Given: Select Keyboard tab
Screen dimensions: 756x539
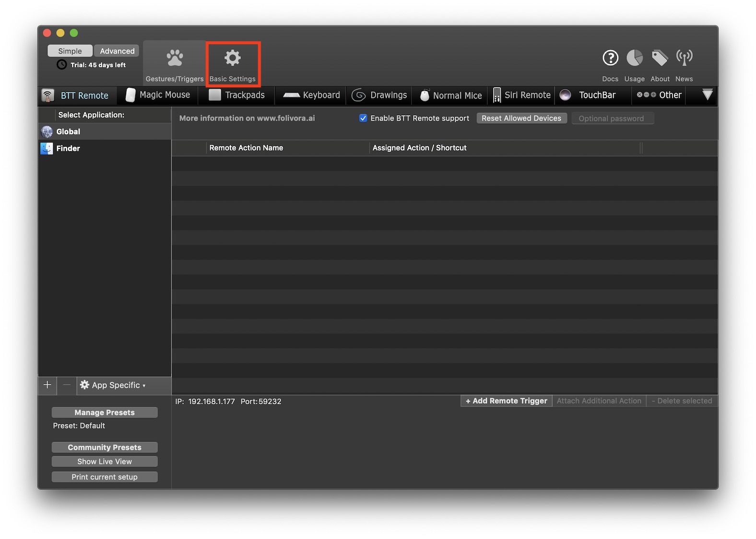Looking at the screenshot, I should [311, 95].
